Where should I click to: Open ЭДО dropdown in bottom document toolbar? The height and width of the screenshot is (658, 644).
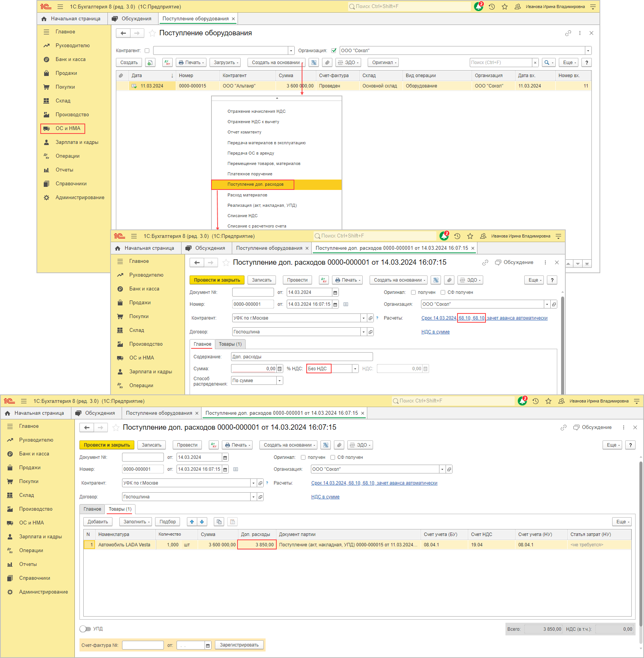[x=360, y=445]
